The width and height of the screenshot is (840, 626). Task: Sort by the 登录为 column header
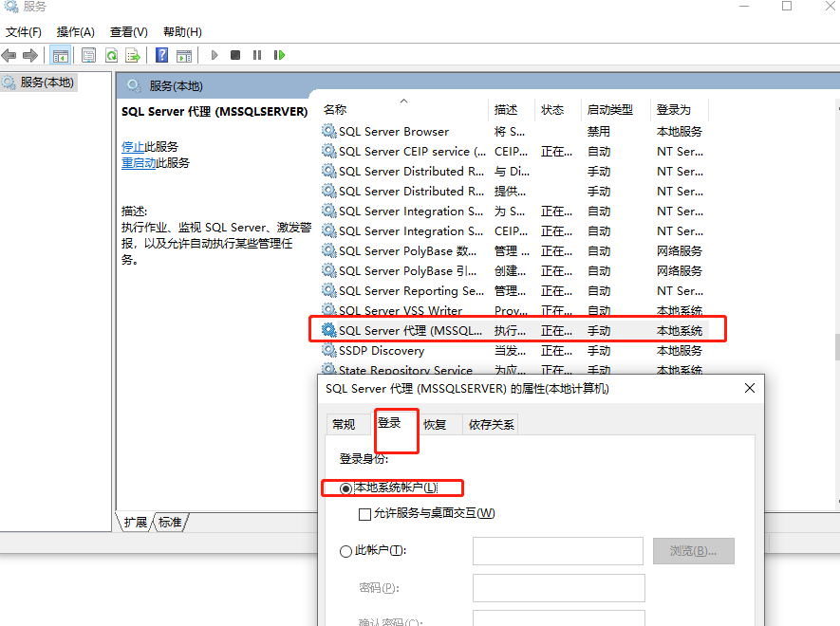(x=679, y=109)
